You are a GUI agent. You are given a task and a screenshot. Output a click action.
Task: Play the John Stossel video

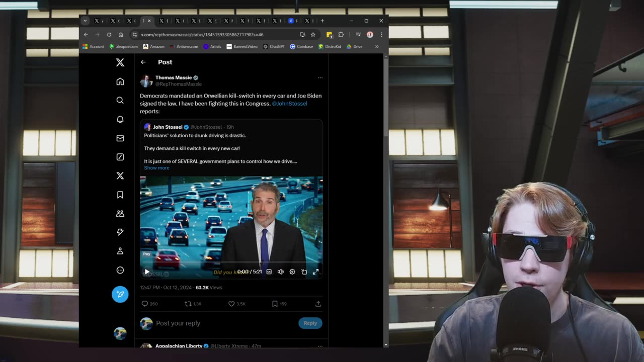tap(147, 272)
